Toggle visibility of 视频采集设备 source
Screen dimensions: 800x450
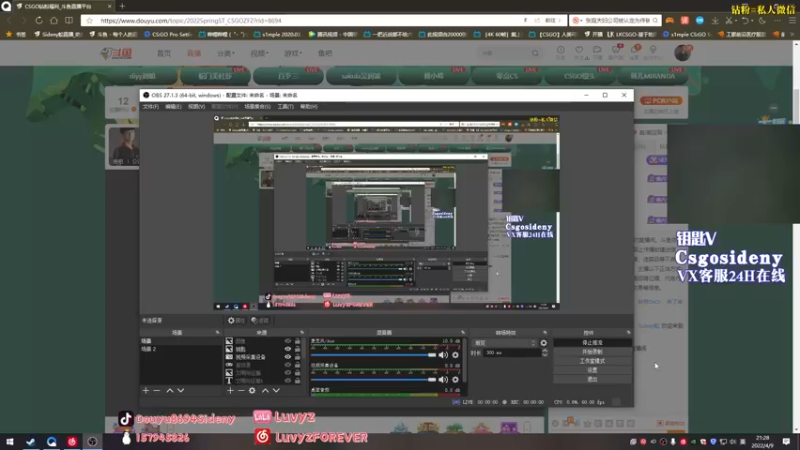point(288,357)
